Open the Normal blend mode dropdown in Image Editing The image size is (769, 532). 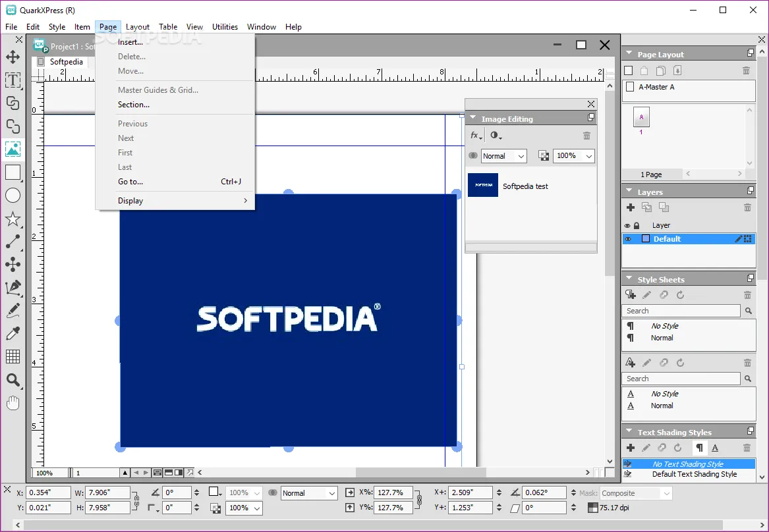[503, 156]
